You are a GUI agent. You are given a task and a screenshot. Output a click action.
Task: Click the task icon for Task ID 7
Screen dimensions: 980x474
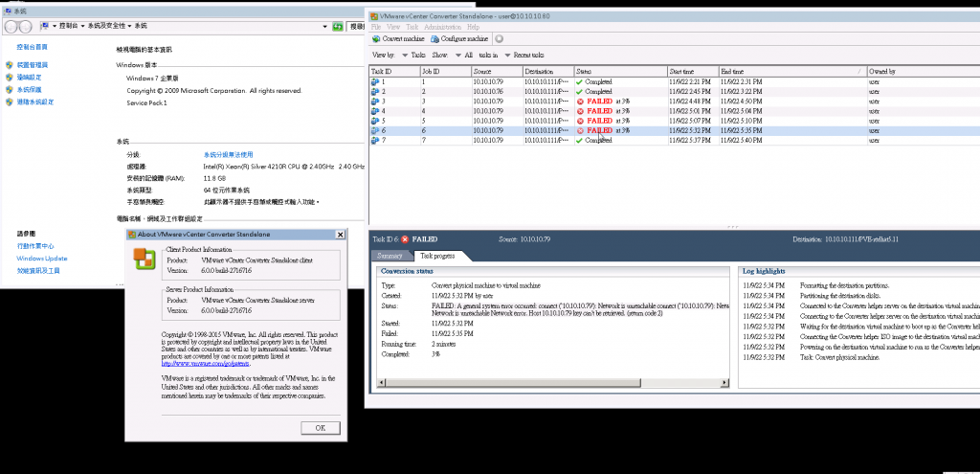(375, 141)
